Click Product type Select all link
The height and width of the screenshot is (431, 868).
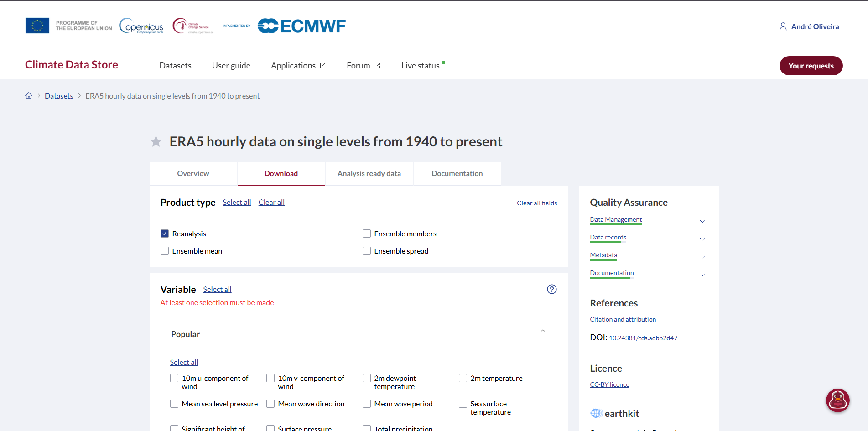click(237, 202)
